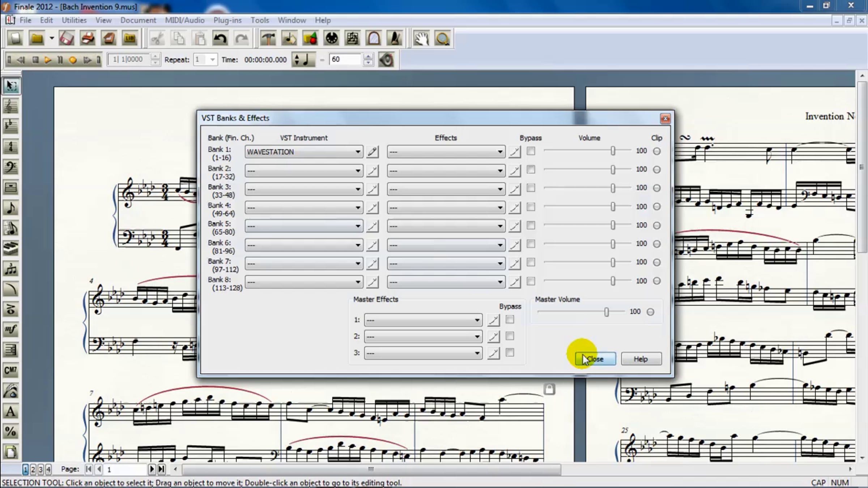Click the Master Volume slider handle
This screenshot has width=868, height=488.
[x=607, y=312]
